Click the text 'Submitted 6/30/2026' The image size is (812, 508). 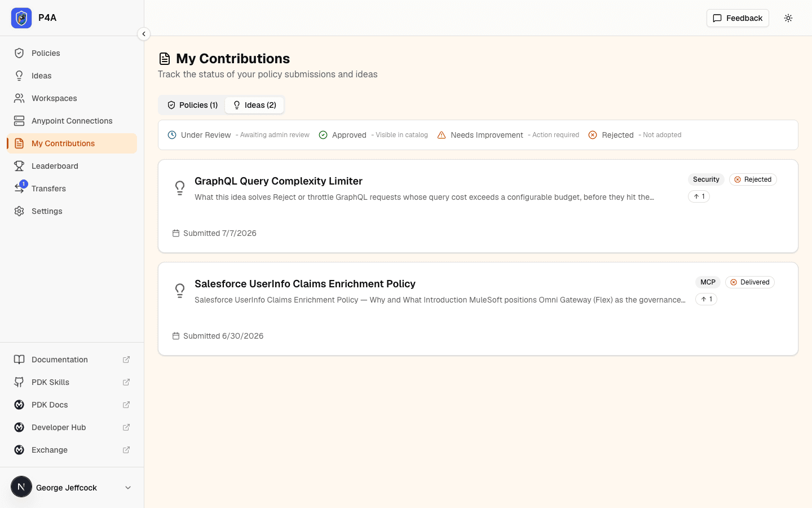[x=223, y=336]
